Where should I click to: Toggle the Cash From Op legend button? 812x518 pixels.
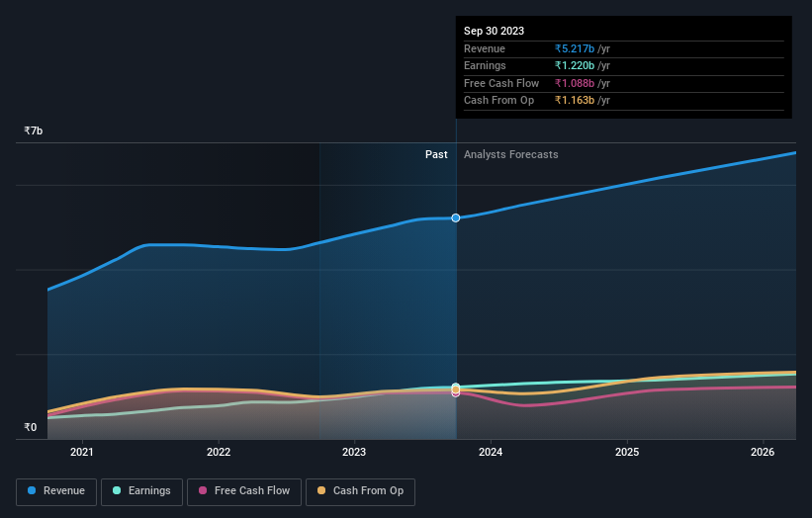coord(360,491)
